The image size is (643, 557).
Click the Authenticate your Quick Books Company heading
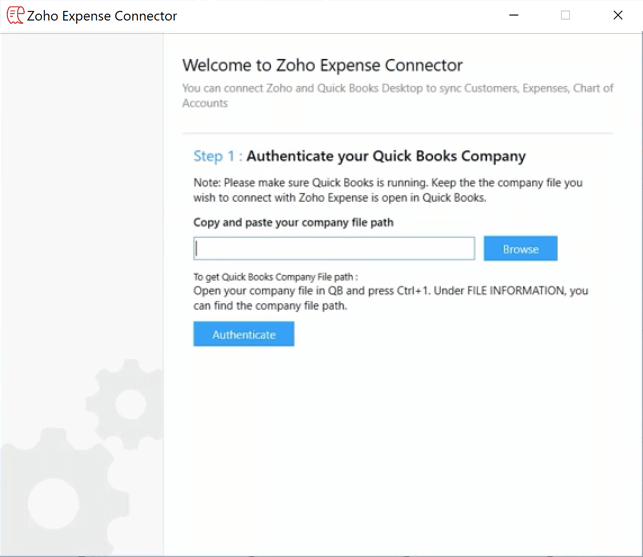pyautogui.click(x=385, y=156)
